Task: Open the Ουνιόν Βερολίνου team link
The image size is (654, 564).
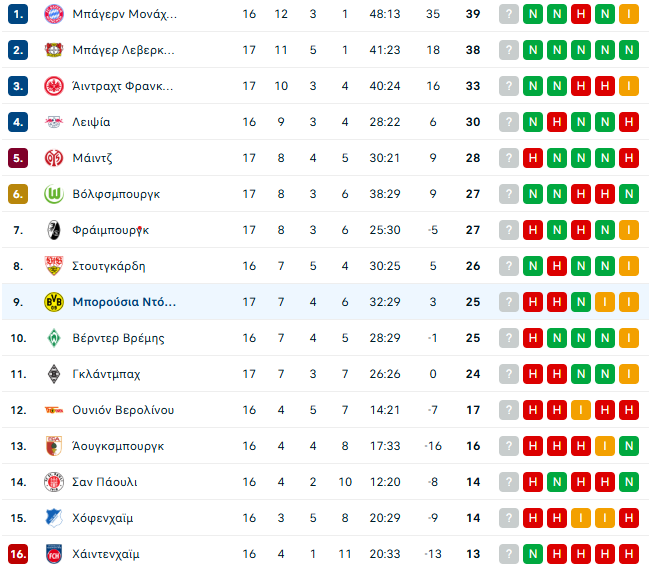Action: click(x=123, y=410)
